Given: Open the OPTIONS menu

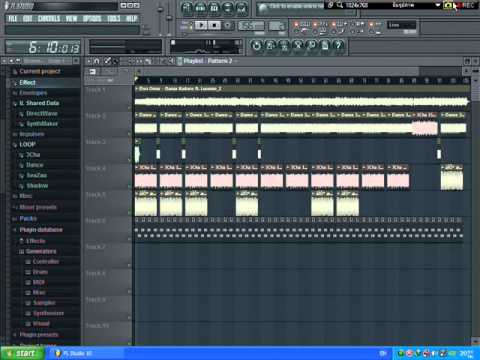Looking at the screenshot, I should pyautogui.click(x=92, y=18).
